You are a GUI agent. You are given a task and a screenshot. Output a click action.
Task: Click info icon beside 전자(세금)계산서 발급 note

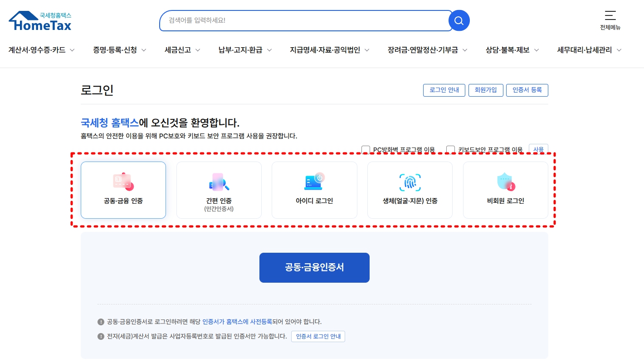(101, 336)
